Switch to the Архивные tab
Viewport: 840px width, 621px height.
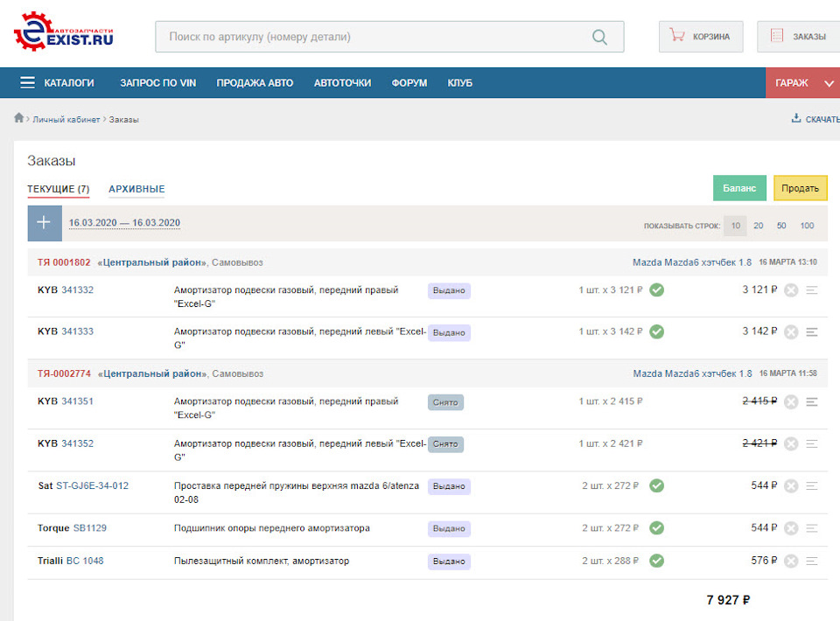136,189
